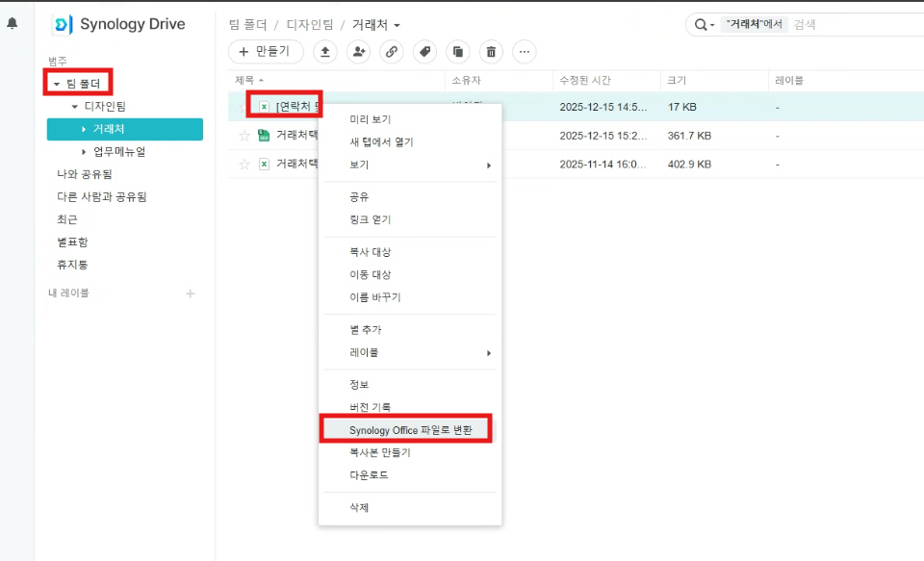Go to 디자인팀 breadcrumb link
This screenshot has width=924, height=561.
(310, 25)
